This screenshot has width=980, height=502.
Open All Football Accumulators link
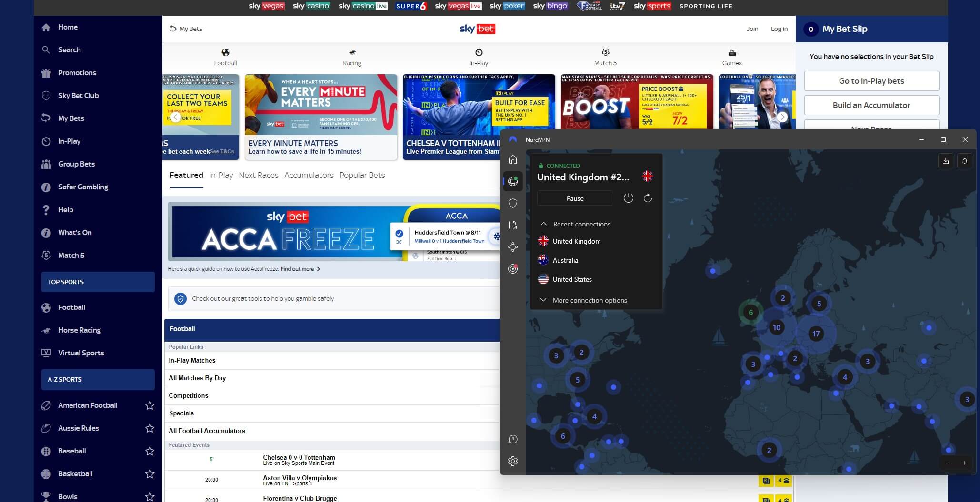coord(207,431)
